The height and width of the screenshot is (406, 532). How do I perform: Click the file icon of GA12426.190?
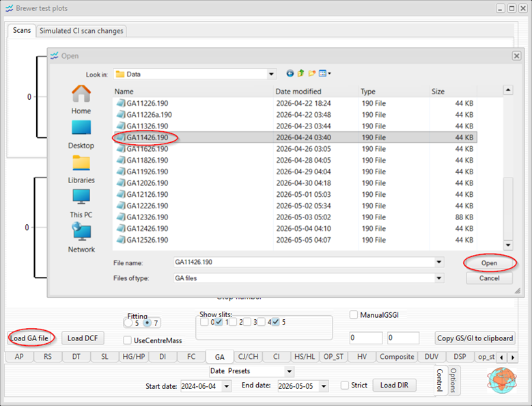pos(121,228)
